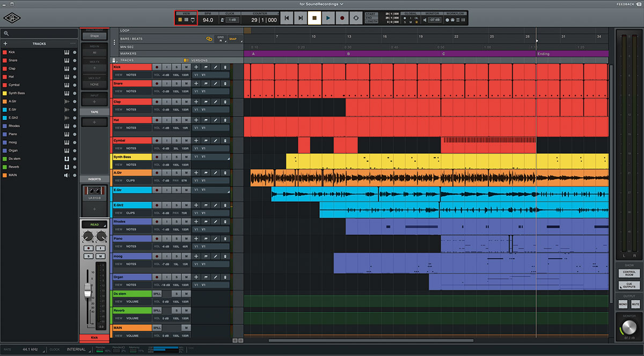Click the pencil icon on A.Gtr track
This screenshot has height=356, width=644.
(x=215, y=173)
